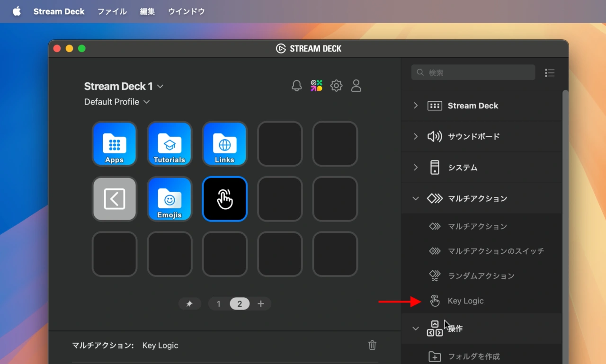Open the ウインドウ menu
This screenshot has width=606, height=364.
pyautogui.click(x=186, y=11)
